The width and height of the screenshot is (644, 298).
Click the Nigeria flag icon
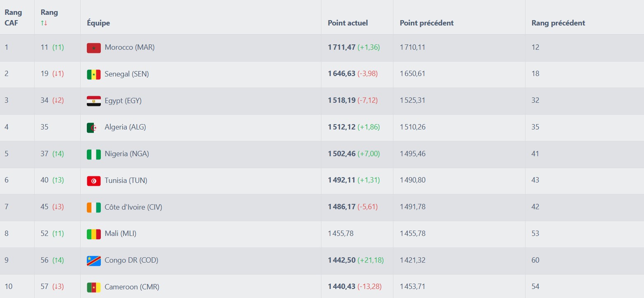93,154
